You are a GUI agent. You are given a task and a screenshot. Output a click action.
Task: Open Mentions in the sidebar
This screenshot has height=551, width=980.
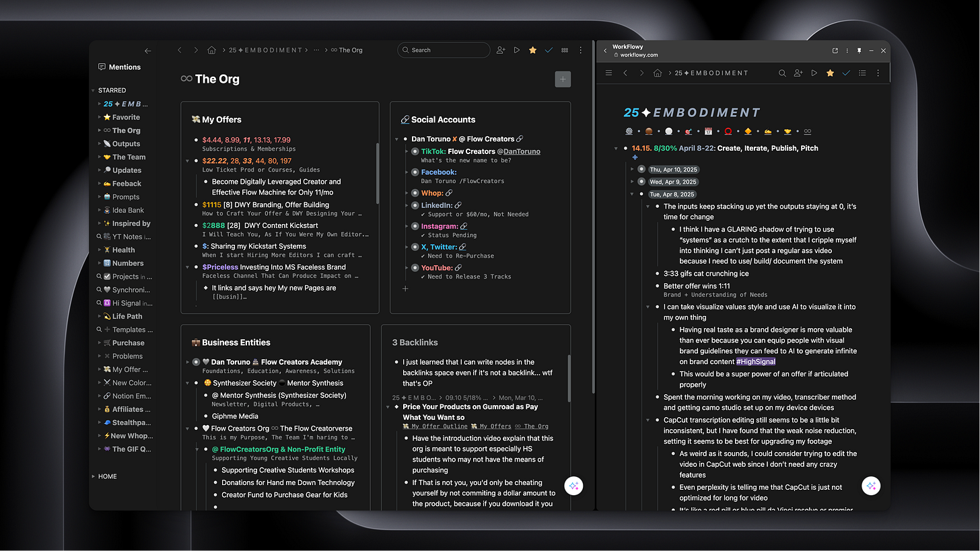(x=119, y=67)
